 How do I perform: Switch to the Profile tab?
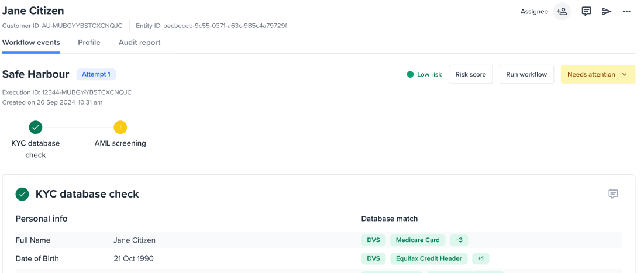point(89,43)
